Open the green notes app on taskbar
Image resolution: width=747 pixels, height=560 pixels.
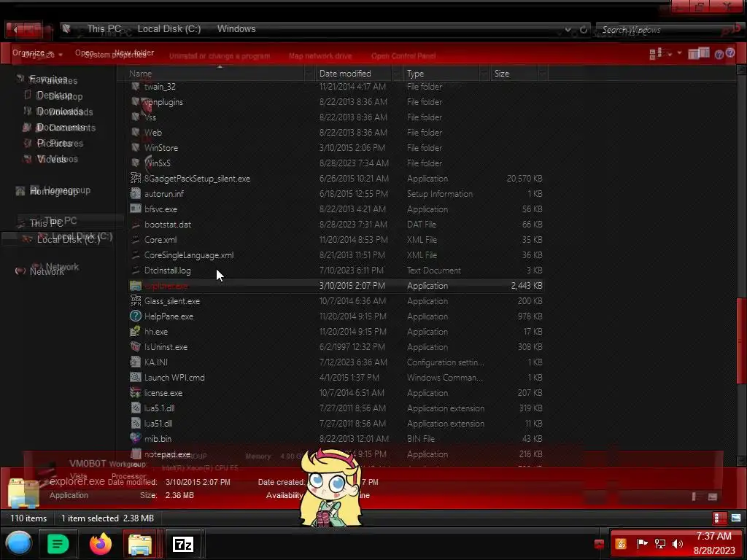58,543
